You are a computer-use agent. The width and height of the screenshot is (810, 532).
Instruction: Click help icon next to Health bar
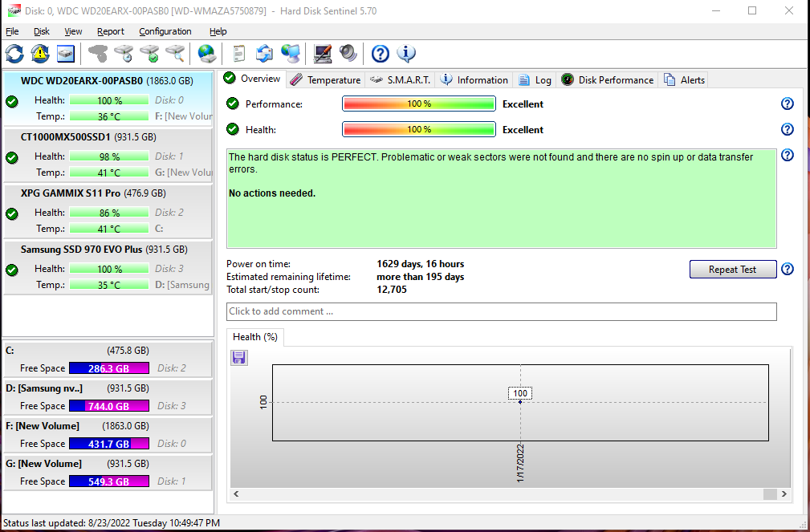[x=787, y=129]
